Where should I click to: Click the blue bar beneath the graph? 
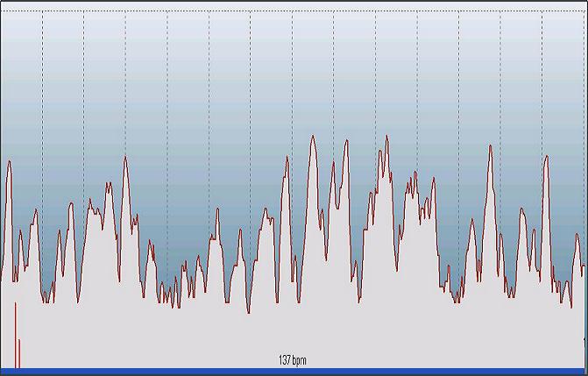click(x=294, y=371)
